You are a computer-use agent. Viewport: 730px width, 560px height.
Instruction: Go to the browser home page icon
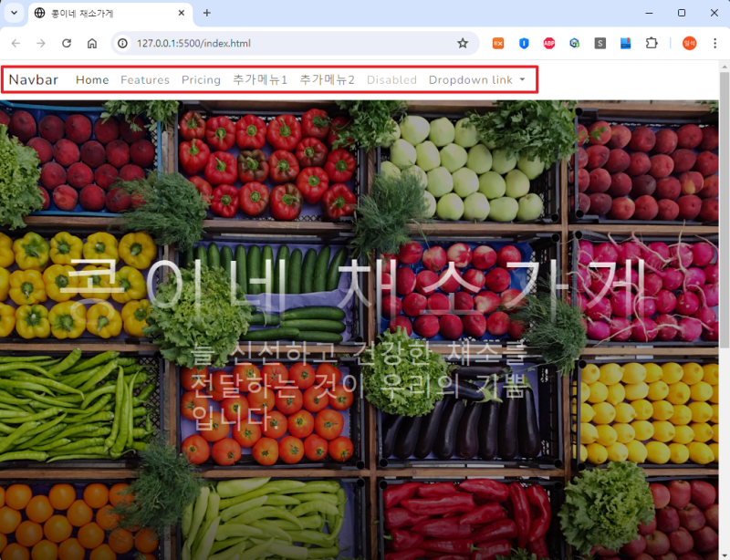92,43
